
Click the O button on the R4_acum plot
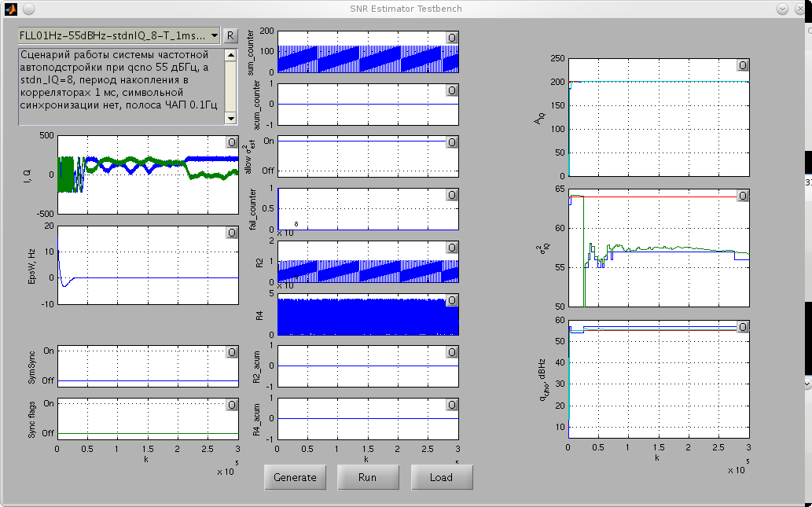[452, 405]
